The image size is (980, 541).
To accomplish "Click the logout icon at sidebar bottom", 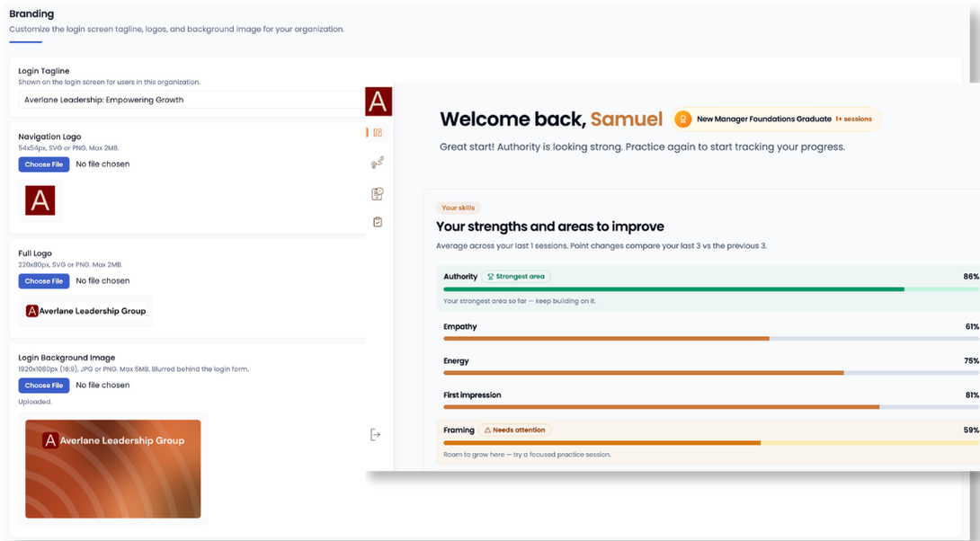I will pos(375,434).
